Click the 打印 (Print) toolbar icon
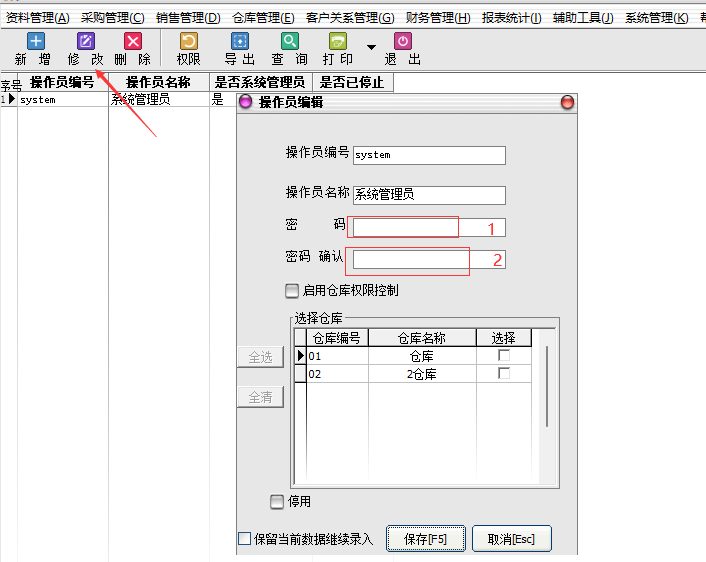Image resolution: width=706 pixels, height=562 pixels. tap(339, 41)
